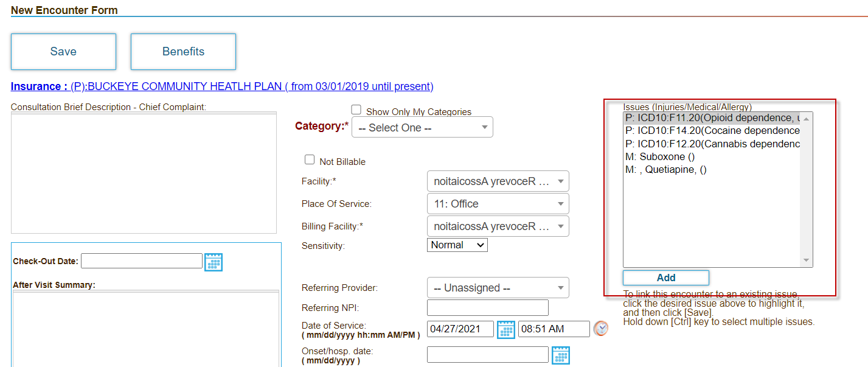The width and height of the screenshot is (868, 367).
Task: Open Check-Out Date calendar picker icon
Action: [214, 262]
